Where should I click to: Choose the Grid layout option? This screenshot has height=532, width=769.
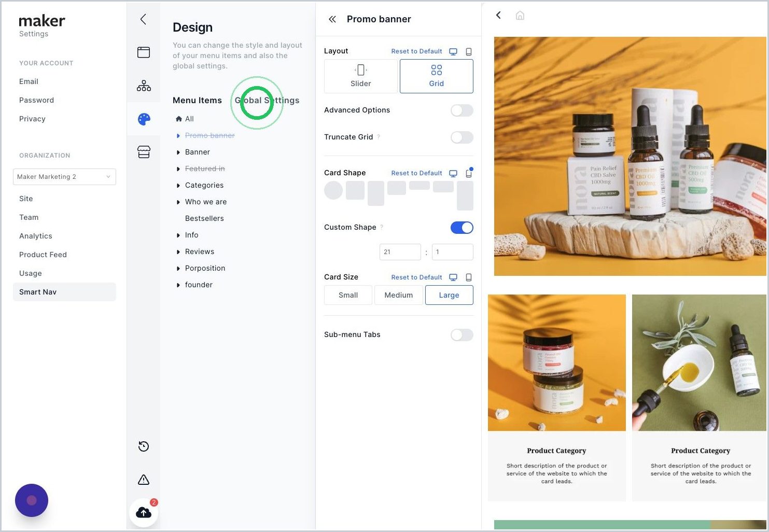437,76
